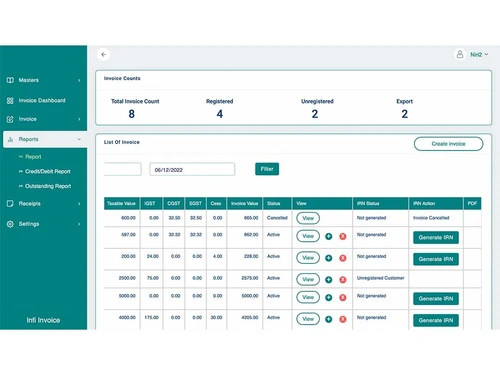
Task: Expand the Settings menu chevron
Action: 79,224
